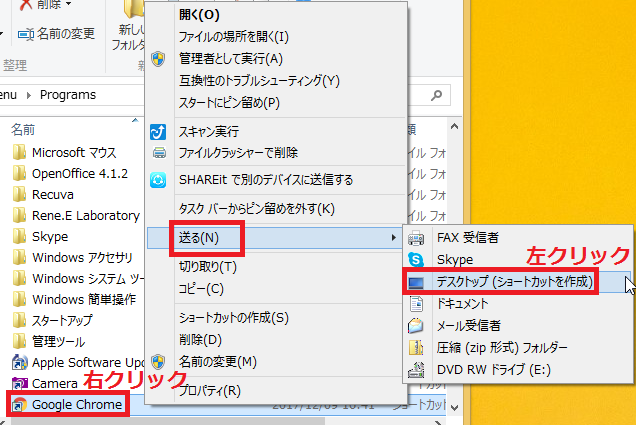This screenshot has width=636, height=425.
Task: Click the folder icon of OpenOffice 4.1.2
Action: 19,174
